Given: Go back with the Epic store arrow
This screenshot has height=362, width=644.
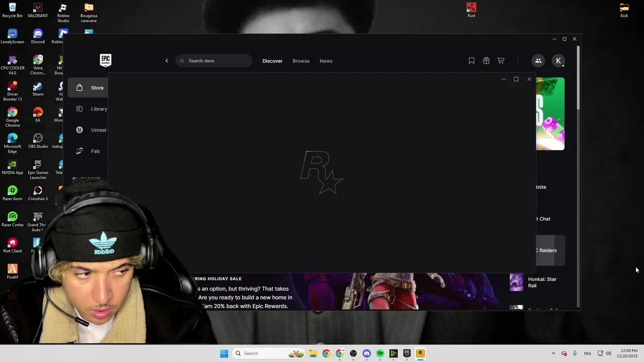Looking at the screenshot, I should coord(167,61).
